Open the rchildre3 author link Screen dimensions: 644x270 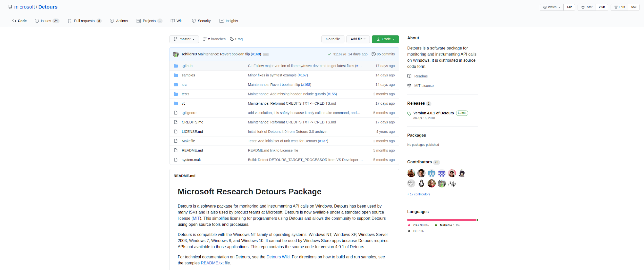point(189,54)
